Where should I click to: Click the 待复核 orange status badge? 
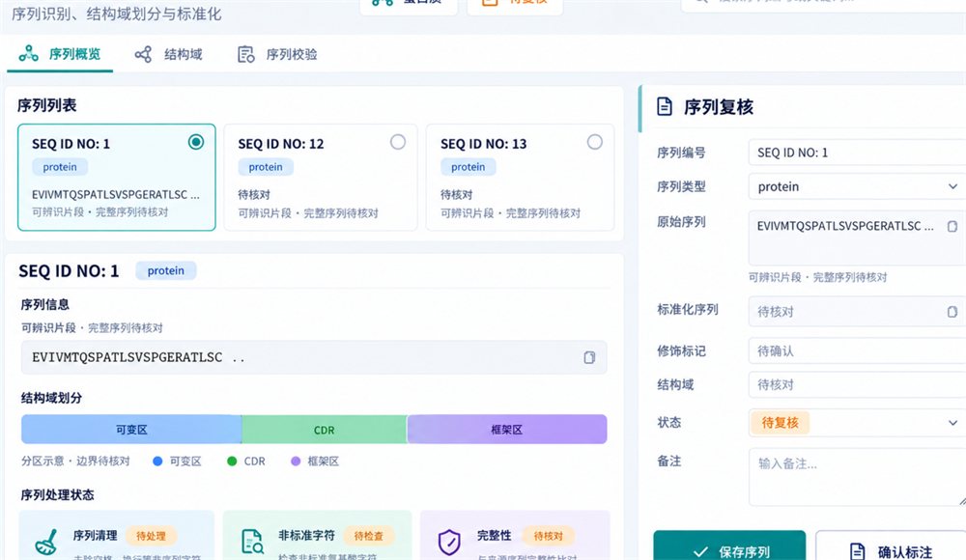coord(780,423)
